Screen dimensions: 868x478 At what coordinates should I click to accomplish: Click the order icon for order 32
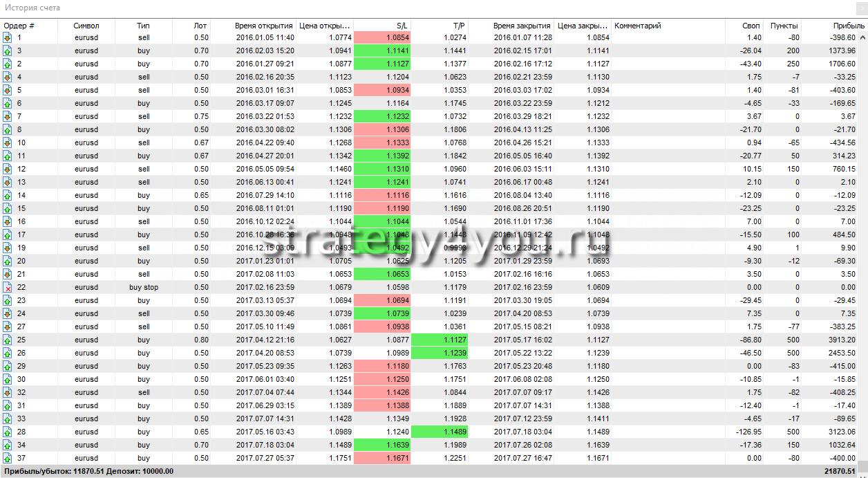[8, 392]
